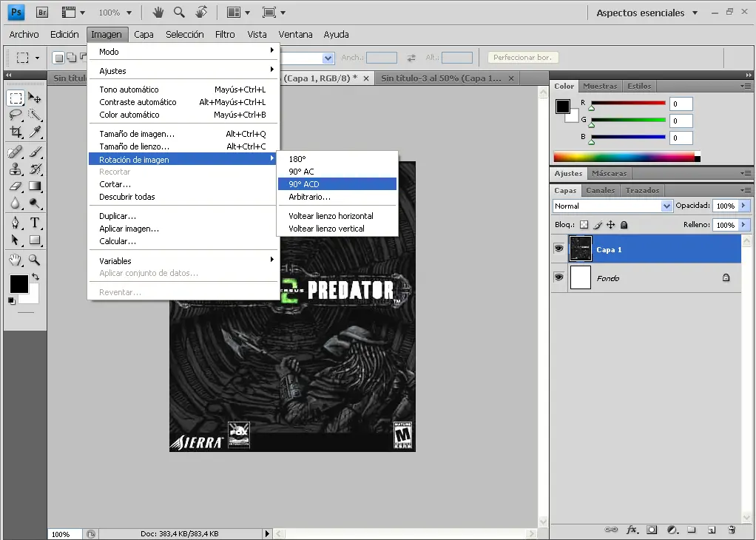Create a new layer group folder
The image size is (756, 540).
pyautogui.click(x=692, y=530)
